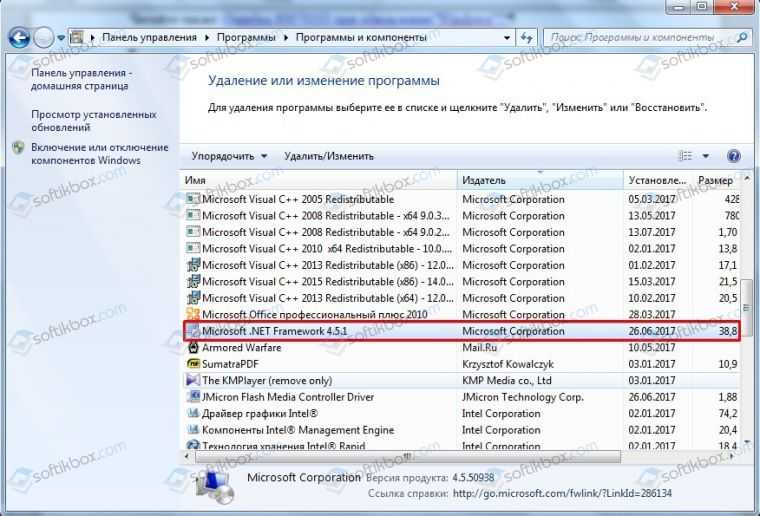The width and height of the screenshot is (760, 516).
Task: Click the Back navigation arrow
Action: point(19,37)
